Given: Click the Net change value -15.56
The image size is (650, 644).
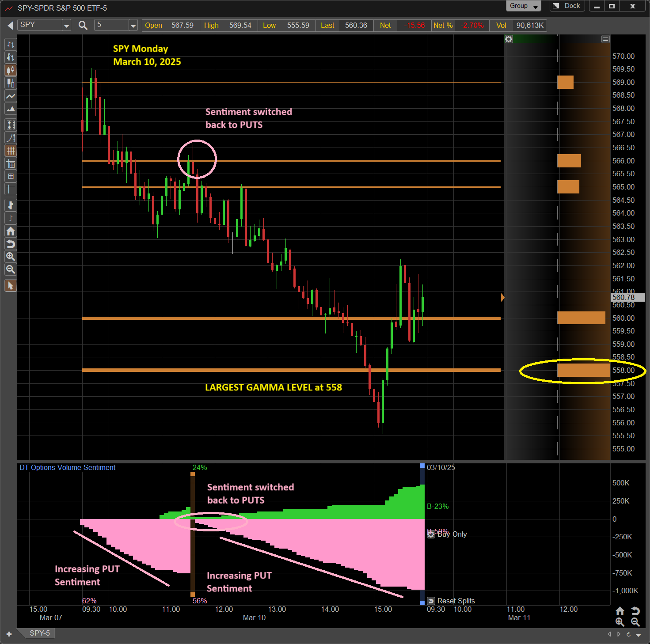Looking at the screenshot, I should (x=414, y=25).
